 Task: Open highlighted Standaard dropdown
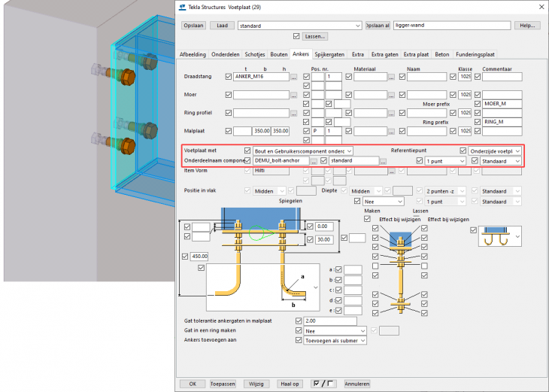(501, 161)
